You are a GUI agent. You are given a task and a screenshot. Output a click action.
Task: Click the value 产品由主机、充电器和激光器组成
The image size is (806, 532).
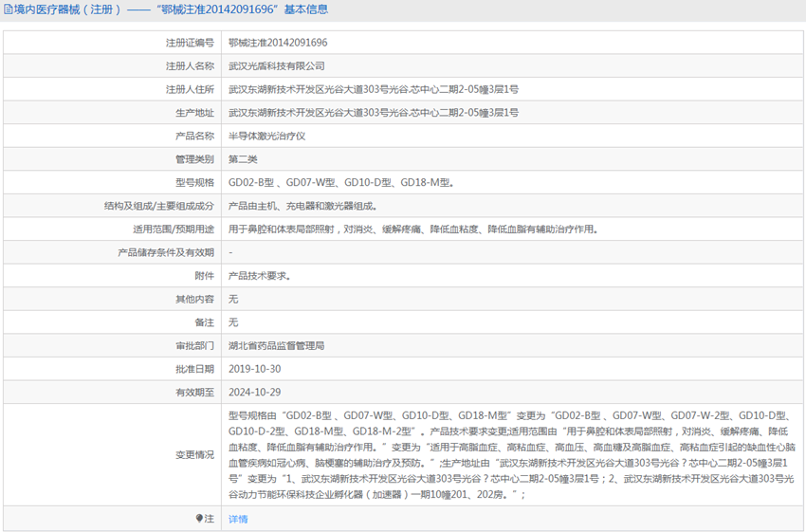[302, 206]
